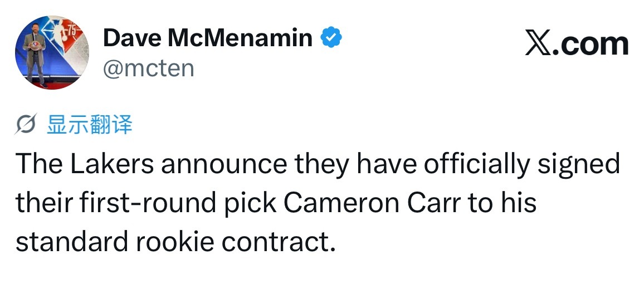644x289 pixels.
Task: Open the 显示翻译 show translation link
Action: click(90, 124)
